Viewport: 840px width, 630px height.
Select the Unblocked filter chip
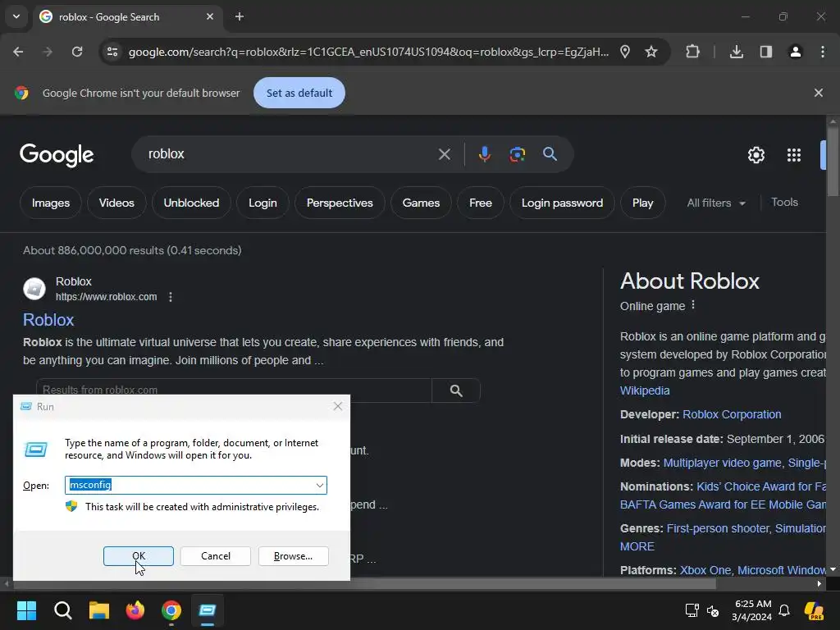[x=191, y=203]
